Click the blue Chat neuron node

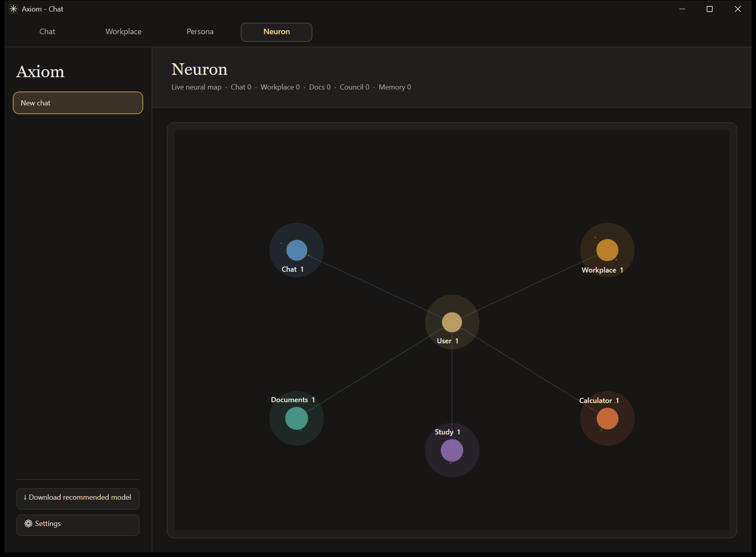click(x=296, y=250)
